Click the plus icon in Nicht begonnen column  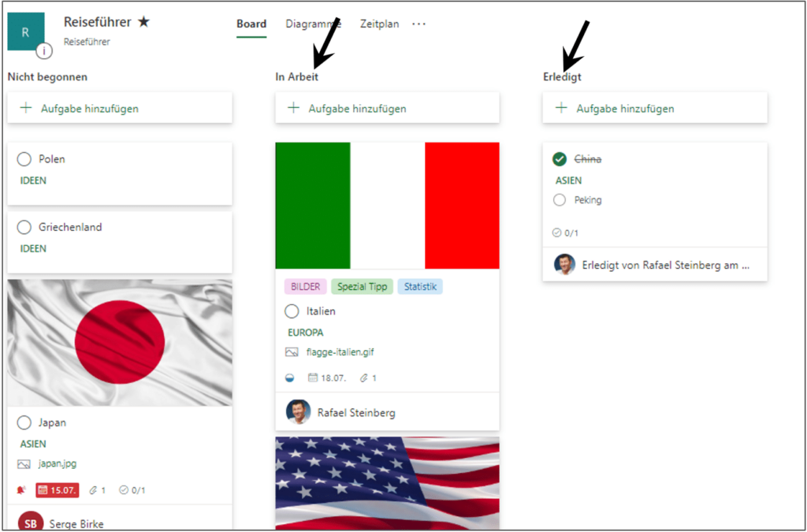(26, 108)
